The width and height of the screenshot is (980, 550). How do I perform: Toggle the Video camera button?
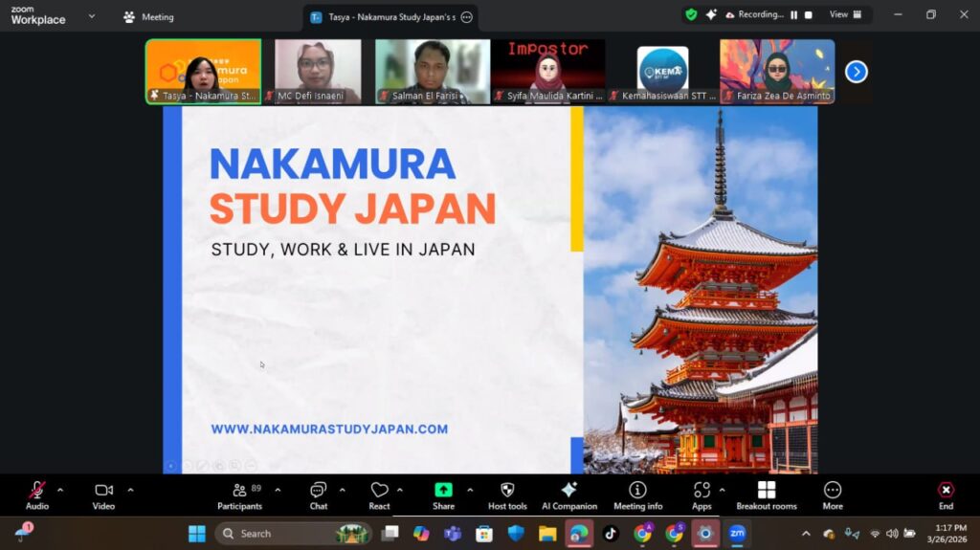coord(103,495)
